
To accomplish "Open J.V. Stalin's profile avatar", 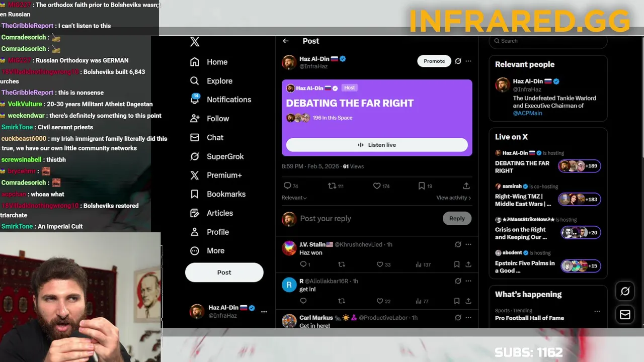I will (x=289, y=248).
